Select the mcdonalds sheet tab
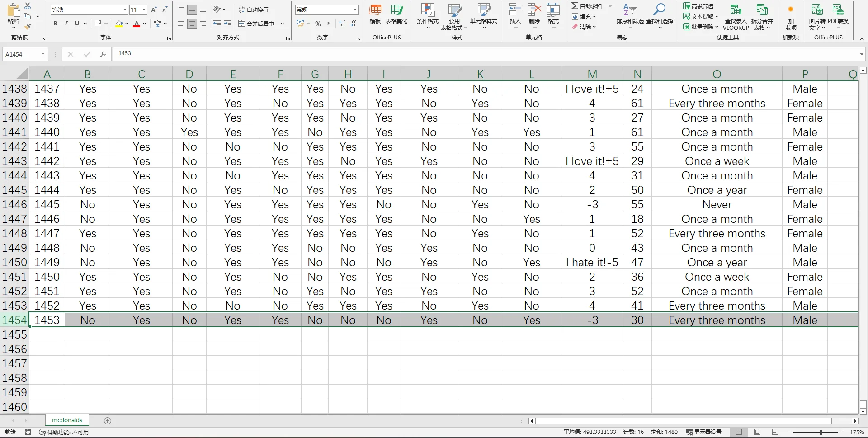 click(67, 420)
